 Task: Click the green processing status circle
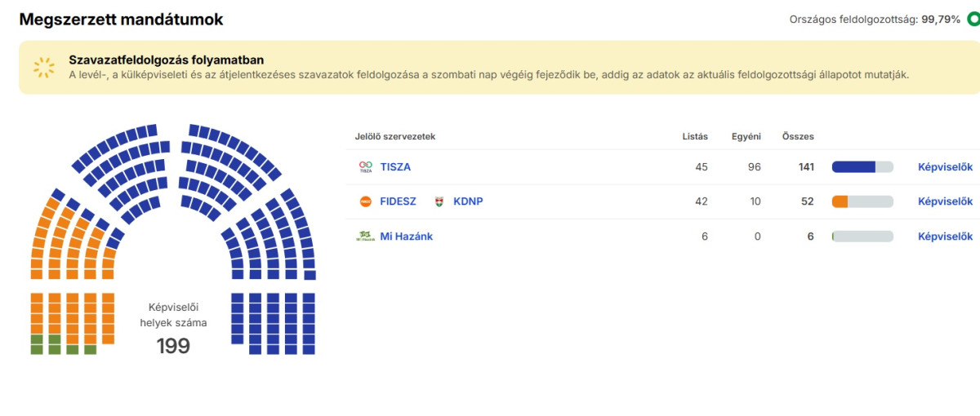[x=973, y=19]
